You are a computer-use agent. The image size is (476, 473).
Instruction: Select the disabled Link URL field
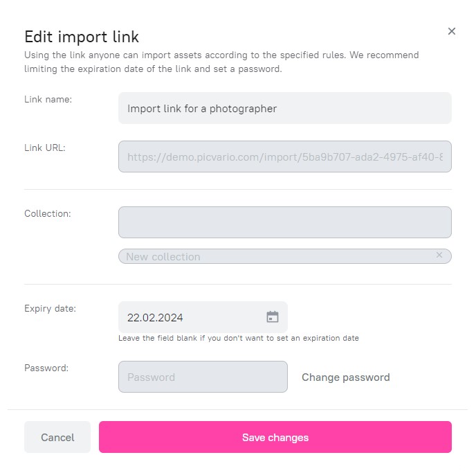pyautogui.click(x=285, y=157)
